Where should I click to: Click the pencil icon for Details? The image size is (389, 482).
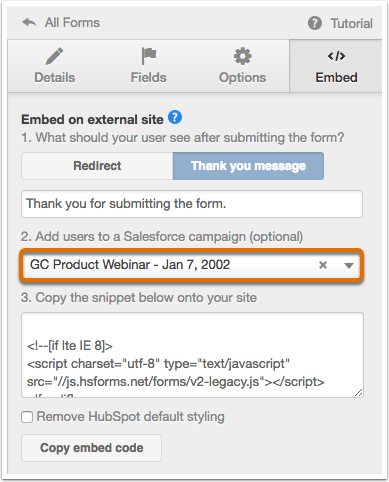[54, 56]
